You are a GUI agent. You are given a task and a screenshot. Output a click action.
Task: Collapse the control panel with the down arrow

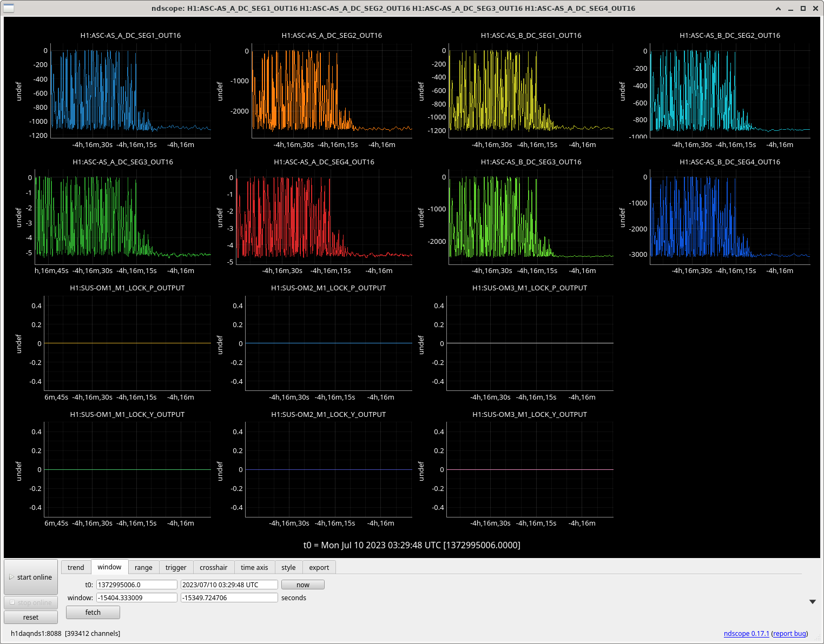(x=812, y=602)
